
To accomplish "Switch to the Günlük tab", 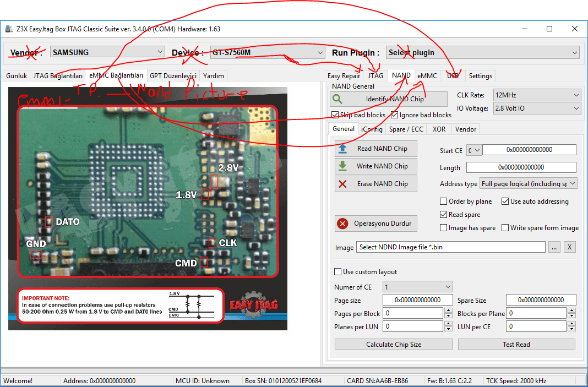I will [x=17, y=76].
